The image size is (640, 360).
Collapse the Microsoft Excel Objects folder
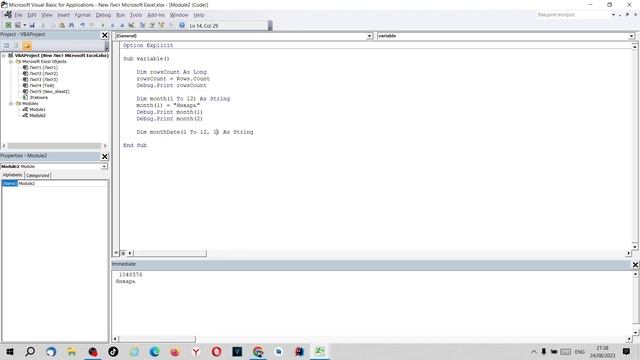(x=11, y=62)
